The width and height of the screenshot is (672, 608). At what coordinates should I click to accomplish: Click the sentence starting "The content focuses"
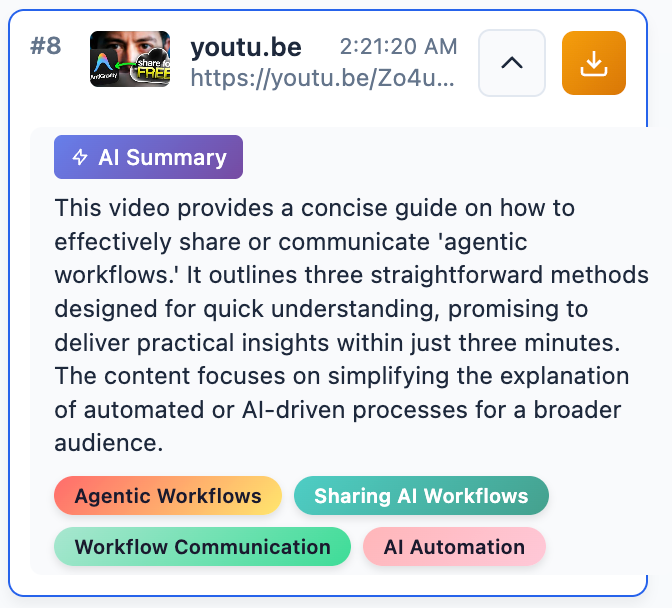tap(342, 377)
